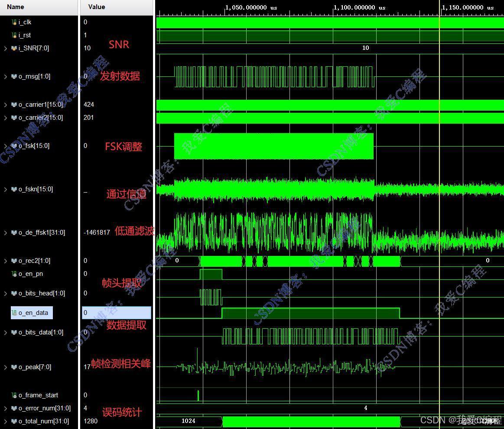Expand the o_carrier2[15:0] bus
The width and height of the screenshot is (504, 429).
click(6, 118)
